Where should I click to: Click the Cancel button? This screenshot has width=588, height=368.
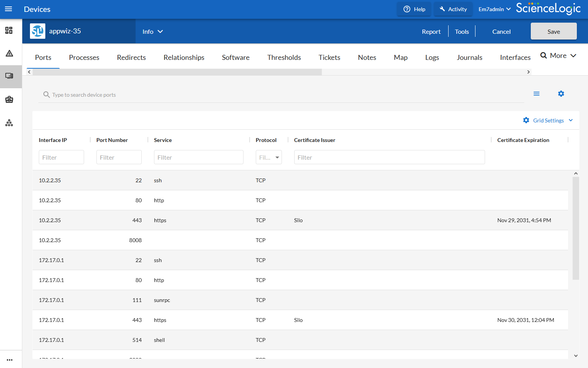(501, 31)
